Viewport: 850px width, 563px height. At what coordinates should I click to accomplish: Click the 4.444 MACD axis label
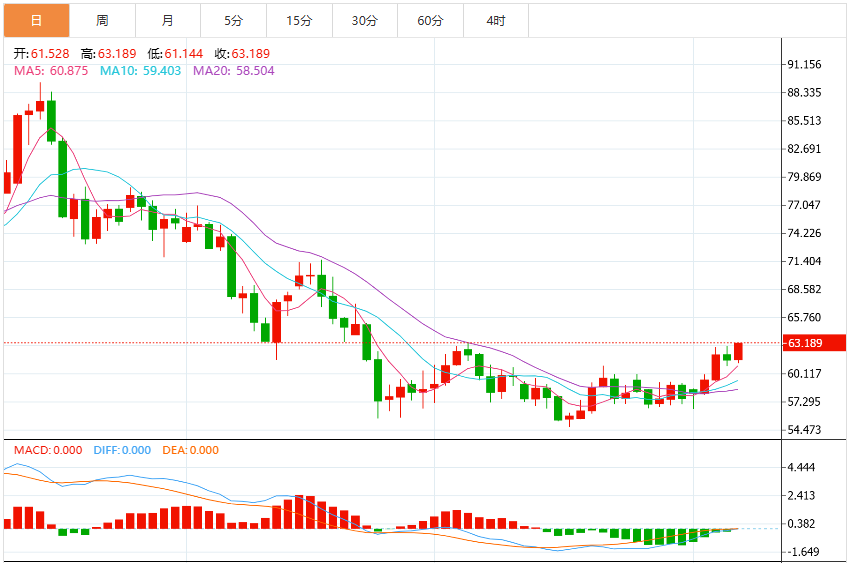point(801,467)
